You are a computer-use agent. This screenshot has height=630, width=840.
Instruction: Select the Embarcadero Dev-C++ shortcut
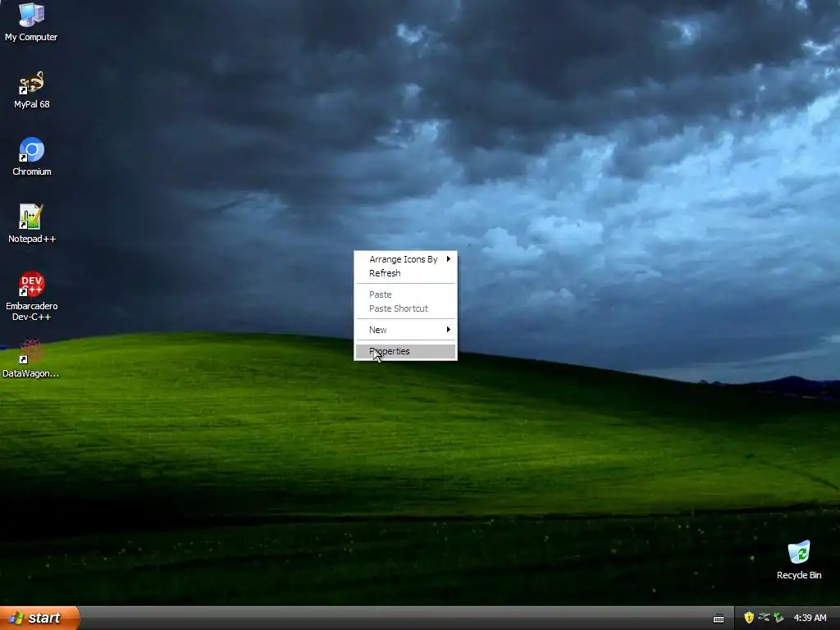pyautogui.click(x=32, y=295)
